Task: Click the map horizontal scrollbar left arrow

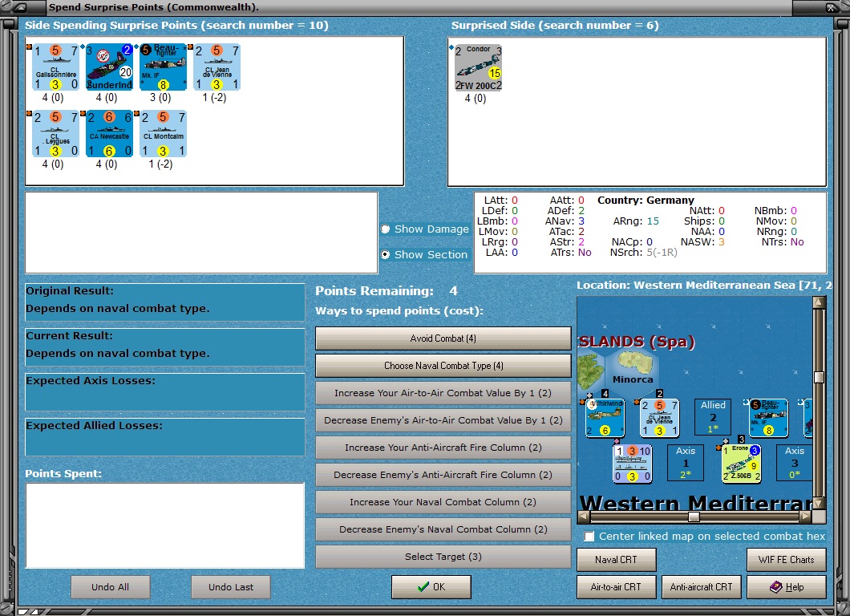Action: click(x=584, y=517)
